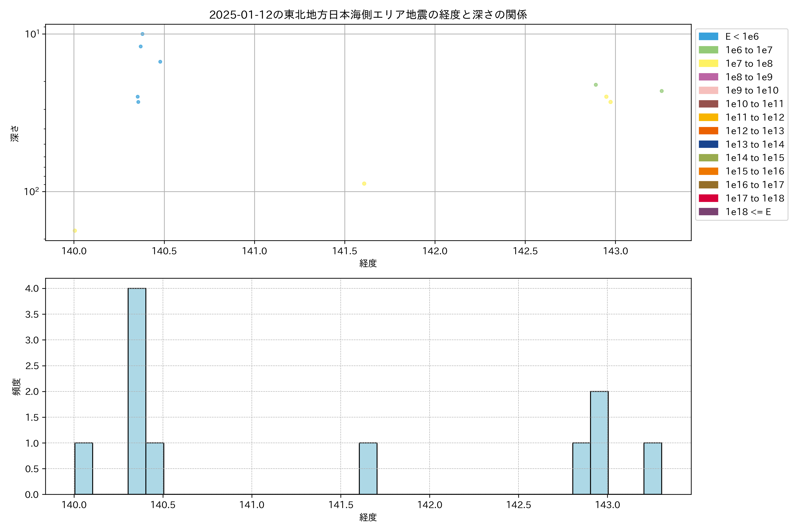The height and width of the screenshot is (532, 798).
Task: Click the histogram bar at longitude 140.0
Action: [x=84, y=468]
